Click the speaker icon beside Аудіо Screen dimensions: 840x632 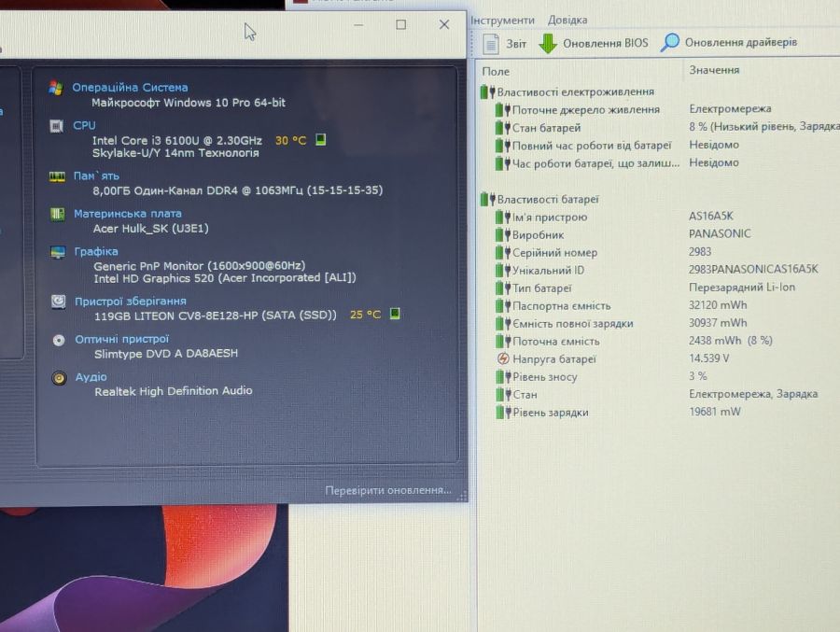tap(59, 378)
